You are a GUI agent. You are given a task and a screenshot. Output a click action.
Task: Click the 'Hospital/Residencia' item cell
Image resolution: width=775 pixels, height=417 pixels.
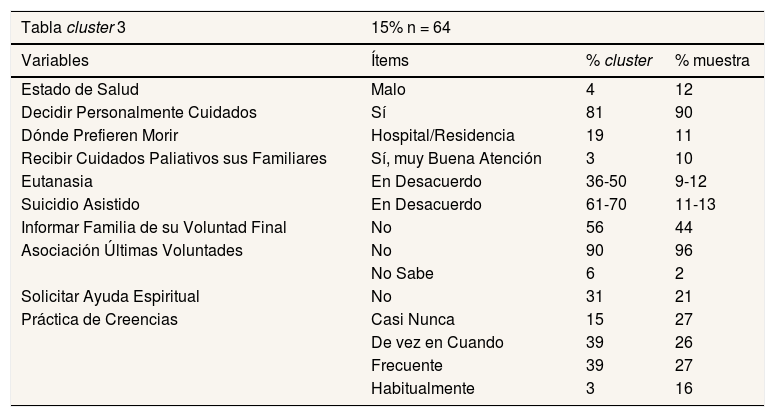pyautogui.click(x=442, y=136)
